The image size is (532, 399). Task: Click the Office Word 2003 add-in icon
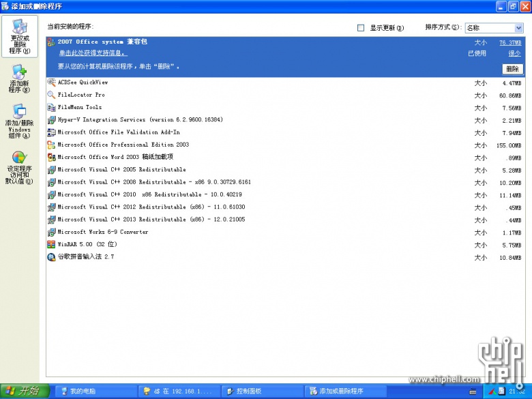[x=51, y=157]
